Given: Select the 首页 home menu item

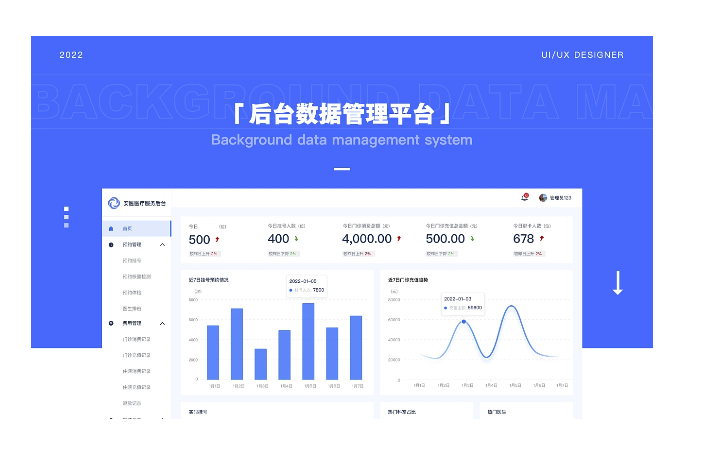Looking at the screenshot, I should tap(127, 229).
